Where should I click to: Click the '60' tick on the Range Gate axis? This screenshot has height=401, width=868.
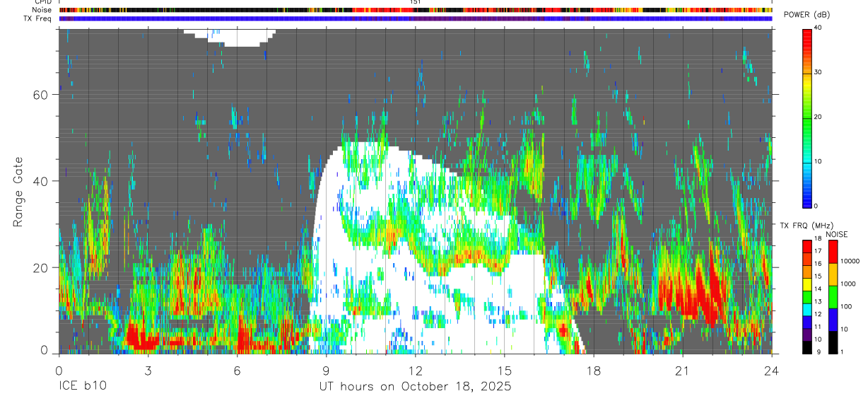40,95
